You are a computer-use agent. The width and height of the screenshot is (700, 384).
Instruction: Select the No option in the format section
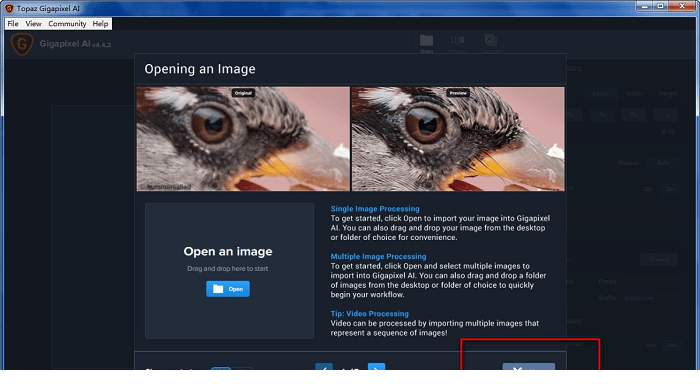coord(672,345)
